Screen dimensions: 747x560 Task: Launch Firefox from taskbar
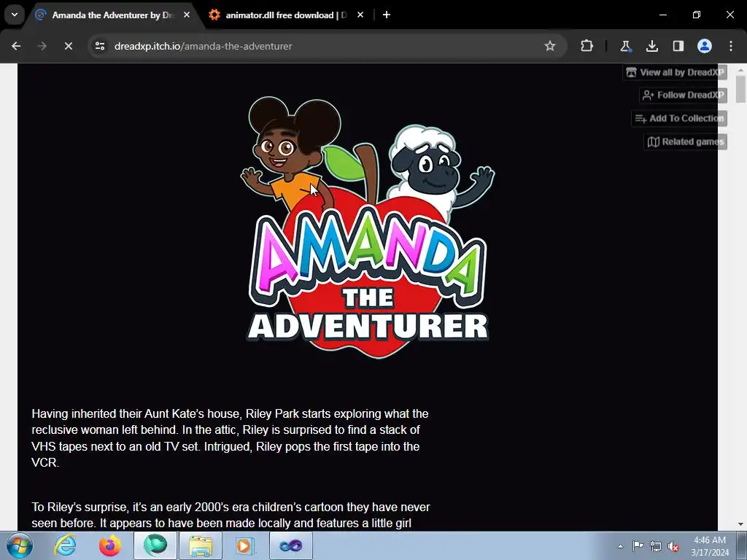pos(109,545)
